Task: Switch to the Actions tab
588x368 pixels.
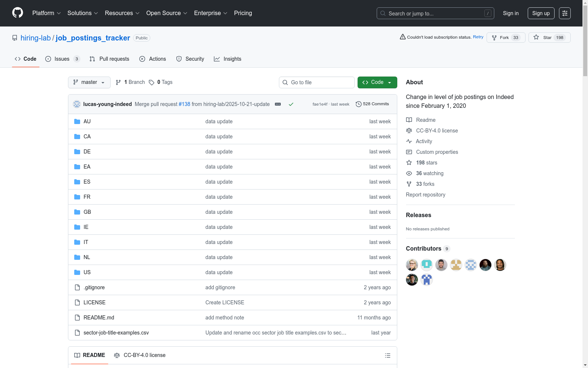Action: (153, 59)
